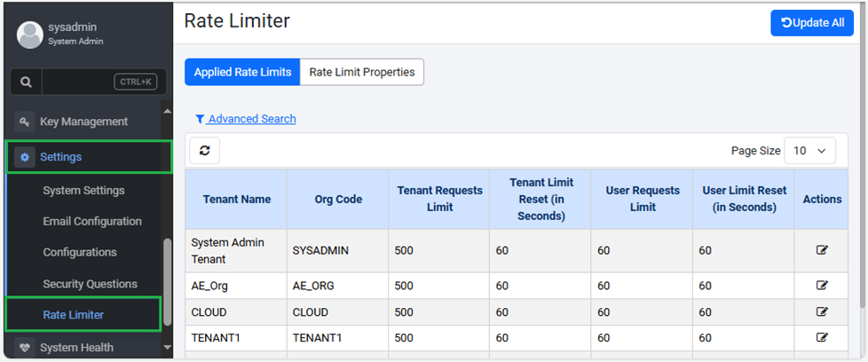868x362 pixels.
Task: Click the Actions column header
Action: coord(822,200)
